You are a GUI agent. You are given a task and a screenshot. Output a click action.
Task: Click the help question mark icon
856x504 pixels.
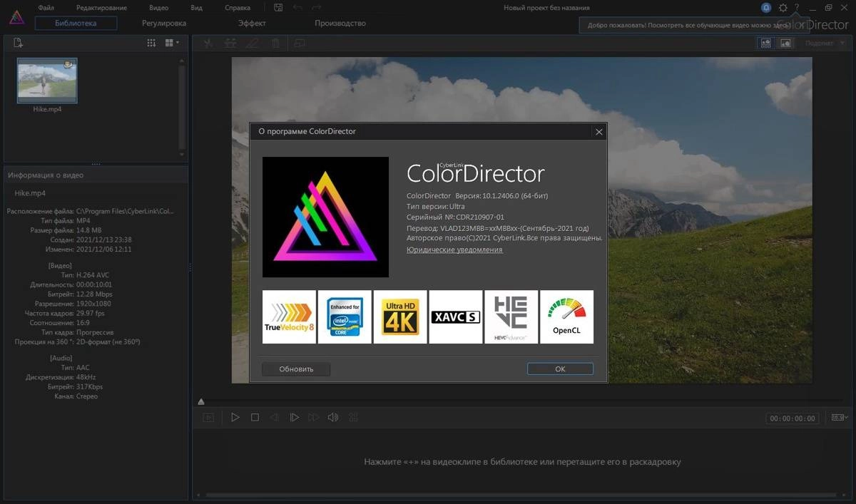click(x=797, y=8)
